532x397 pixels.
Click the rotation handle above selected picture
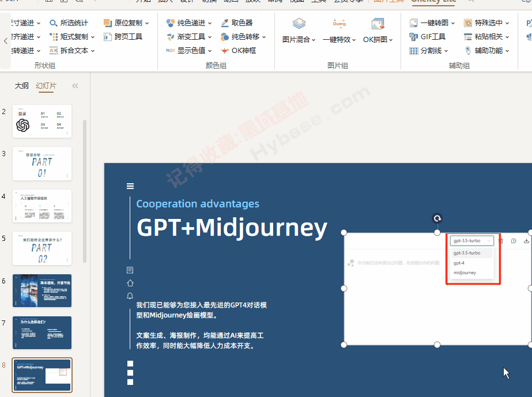(x=437, y=218)
